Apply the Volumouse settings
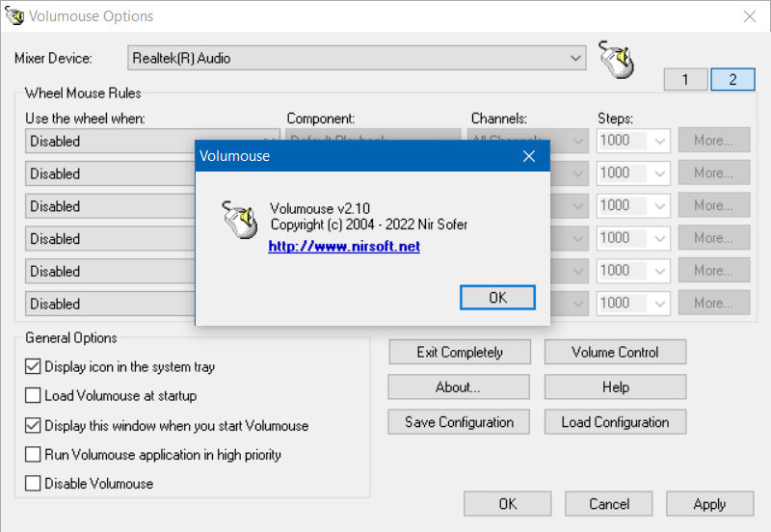The image size is (771, 532). 709,503
